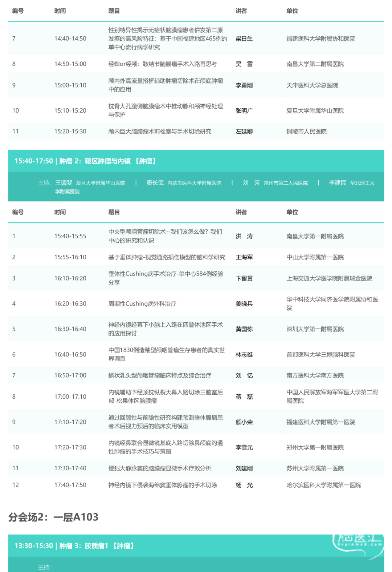Select 福建医科大学附属第一医院
This screenshot has height=572, width=392.
pyautogui.click(x=320, y=422)
